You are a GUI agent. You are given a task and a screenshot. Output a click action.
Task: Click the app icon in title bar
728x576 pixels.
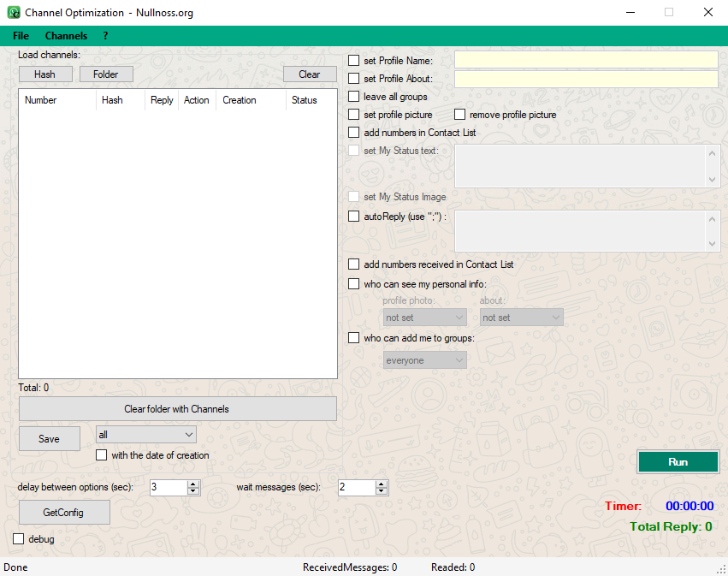[x=14, y=13]
